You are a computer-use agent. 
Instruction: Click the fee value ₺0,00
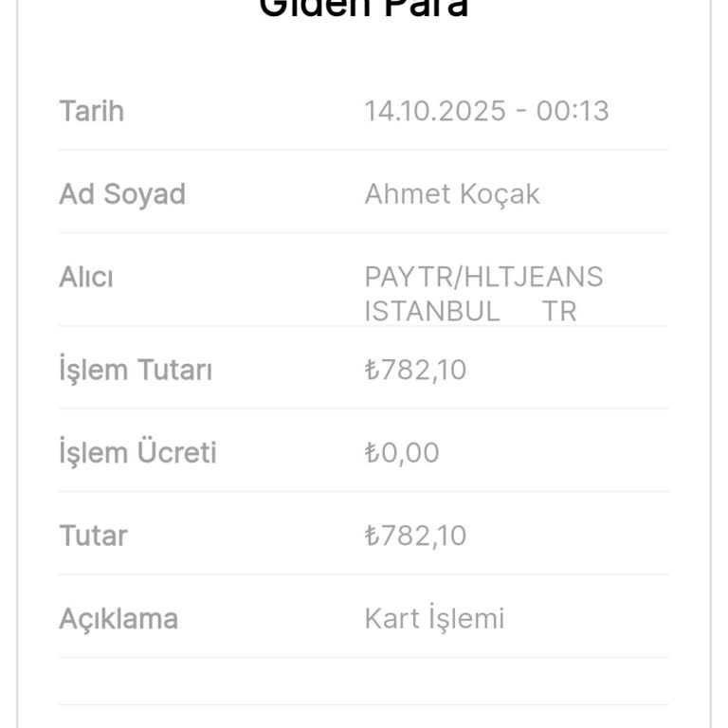[402, 453]
